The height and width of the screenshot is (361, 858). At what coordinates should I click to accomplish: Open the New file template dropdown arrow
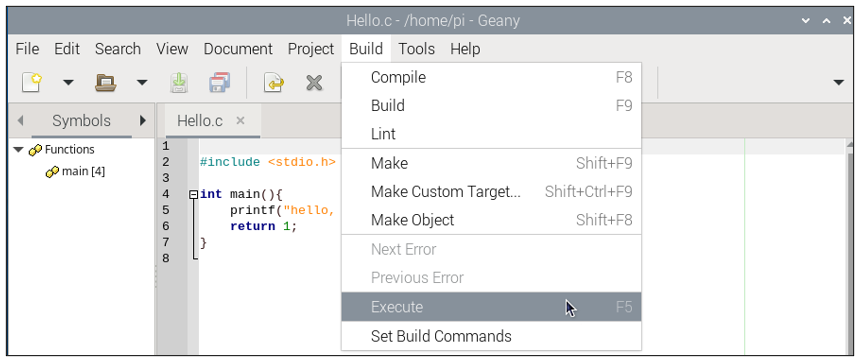tap(68, 83)
